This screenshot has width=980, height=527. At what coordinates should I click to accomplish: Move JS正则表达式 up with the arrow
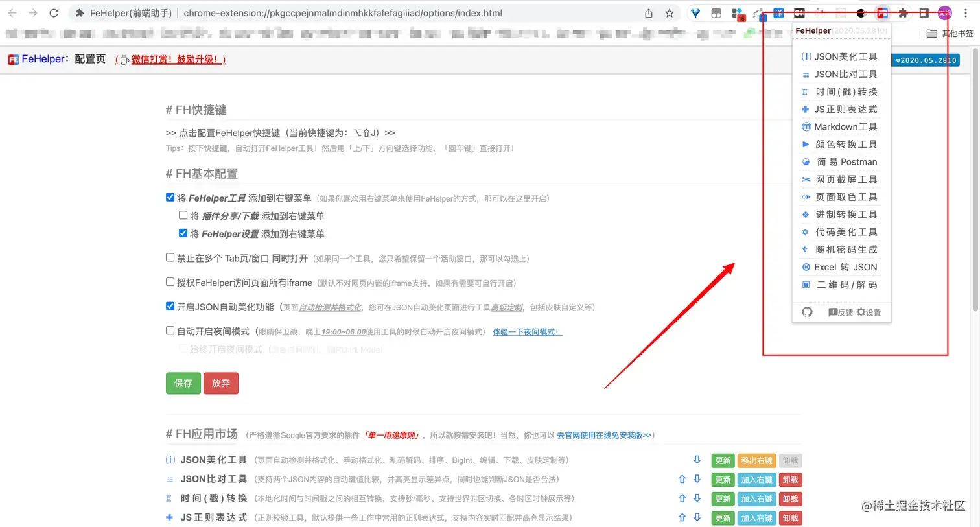682,517
